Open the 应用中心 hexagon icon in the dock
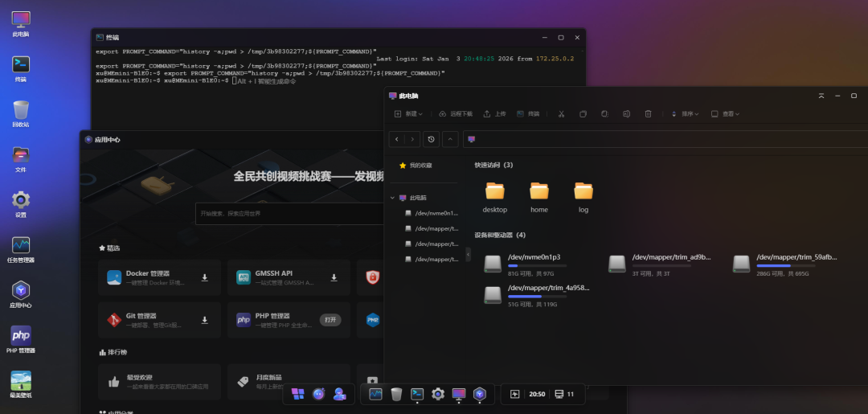Image resolution: width=868 pixels, height=414 pixels. [x=480, y=394]
